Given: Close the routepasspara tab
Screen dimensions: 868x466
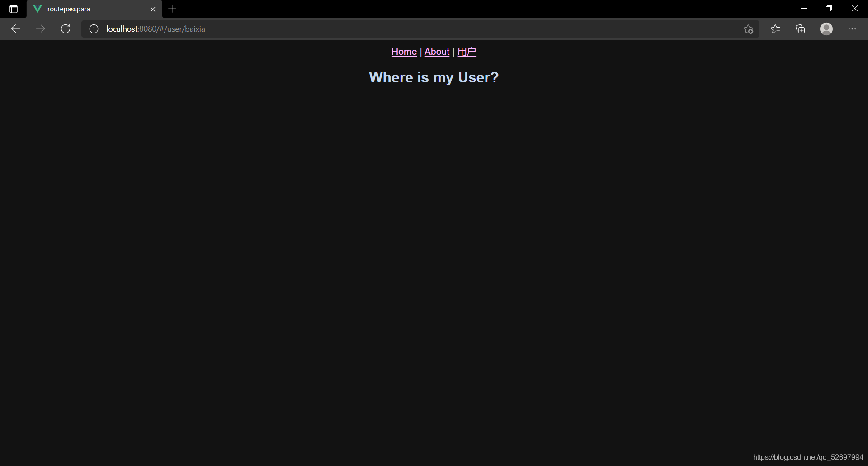Looking at the screenshot, I should click(x=153, y=9).
